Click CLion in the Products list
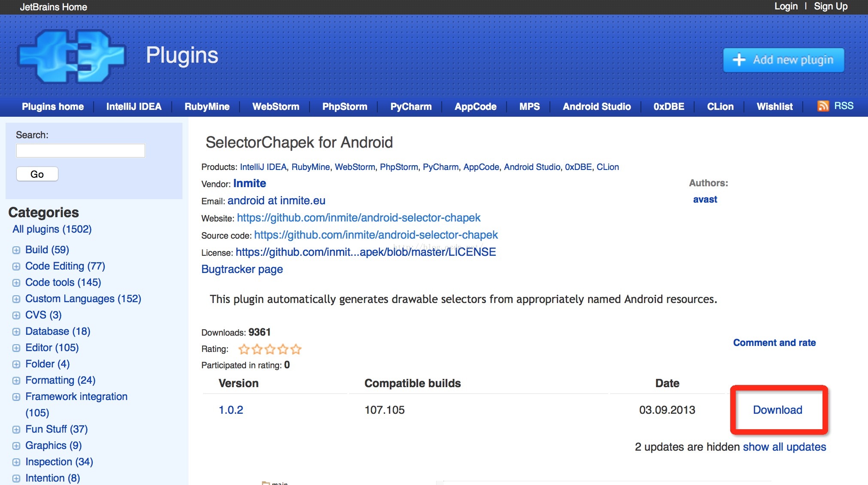 (608, 167)
